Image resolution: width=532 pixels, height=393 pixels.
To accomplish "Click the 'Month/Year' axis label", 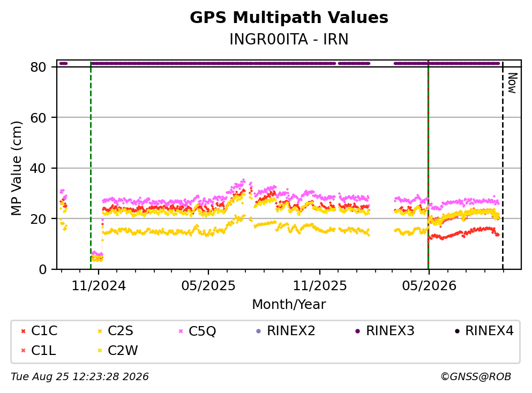I will point(289,305).
